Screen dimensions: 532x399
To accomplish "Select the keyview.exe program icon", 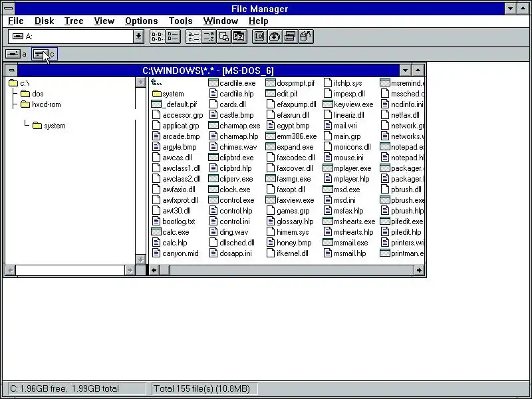I will click(327, 104).
